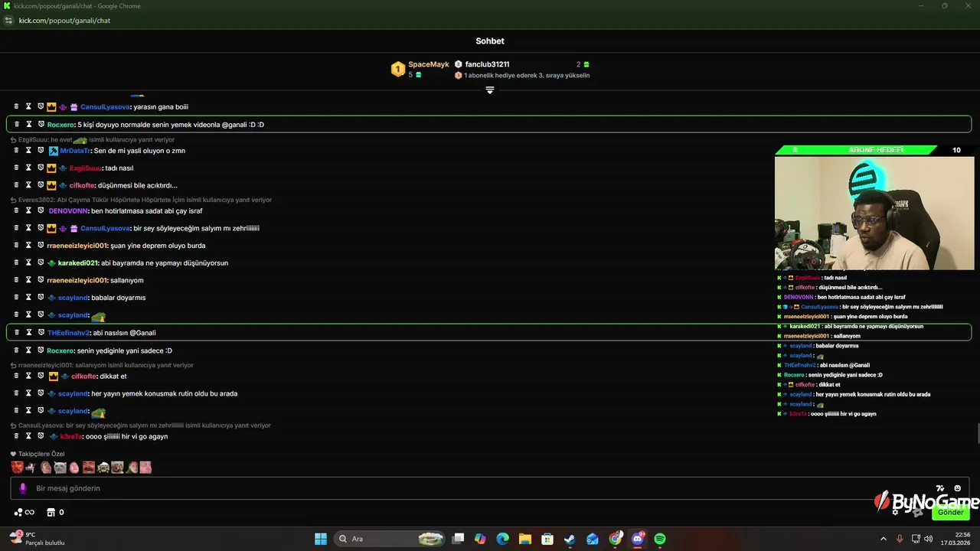This screenshot has height=551, width=980.
Task: Click shield icon on rraeneeizleyici001's 'sallanıyom' message
Action: click(x=41, y=280)
